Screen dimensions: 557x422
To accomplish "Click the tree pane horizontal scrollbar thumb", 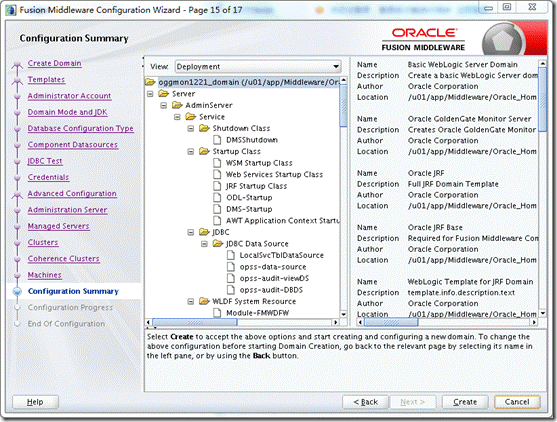I will [x=195, y=322].
